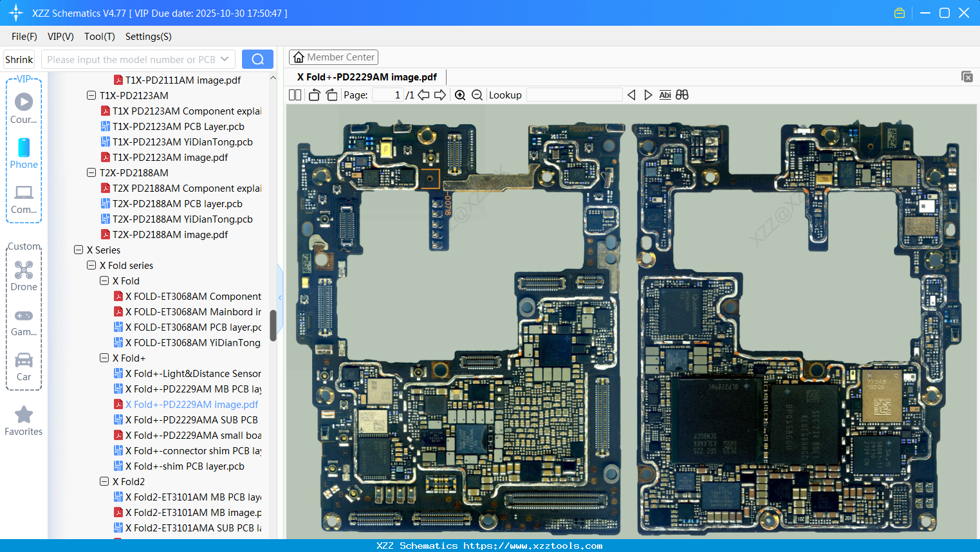Collapse the X Fold+ node
The height and width of the screenshot is (552, 980).
(x=104, y=358)
